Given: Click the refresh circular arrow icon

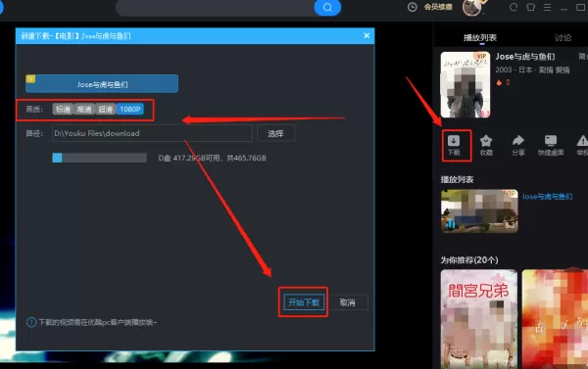Looking at the screenshot, I should (514, 7).
